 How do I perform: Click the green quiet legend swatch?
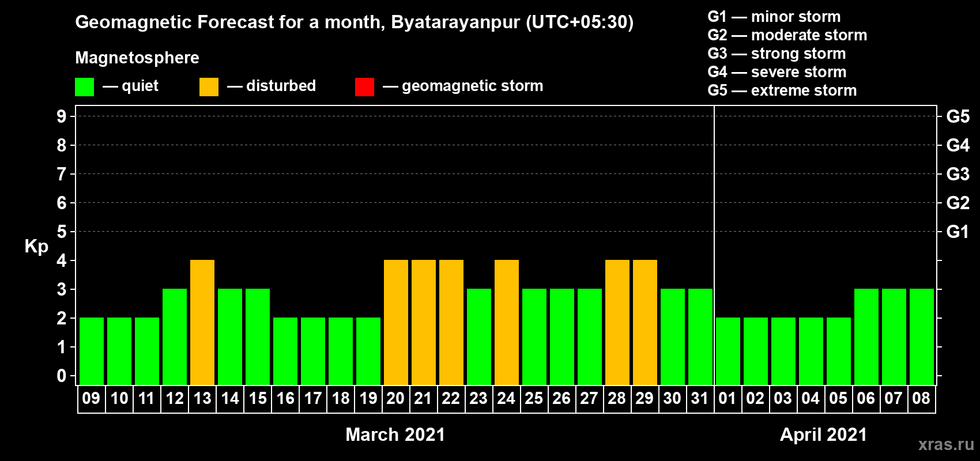pos(84,87)
